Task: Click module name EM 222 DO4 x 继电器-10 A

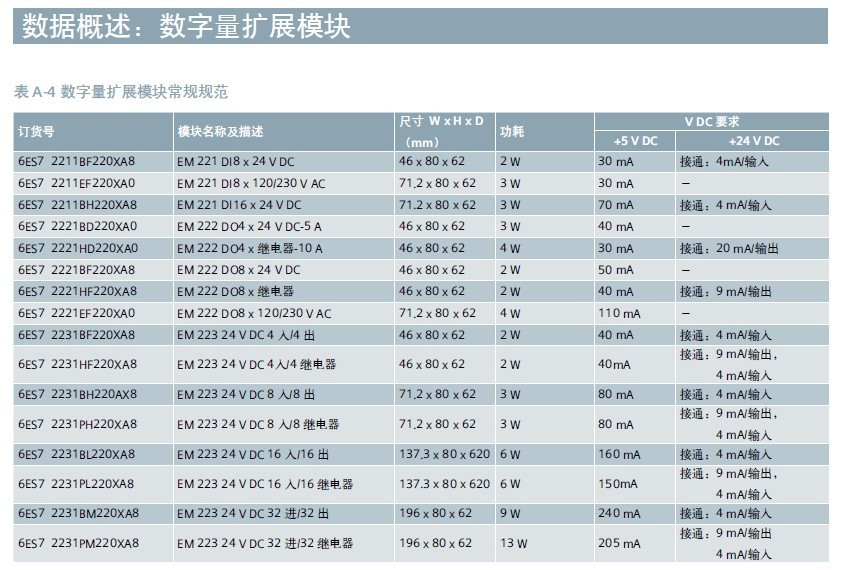Action: tap(250, 249)
